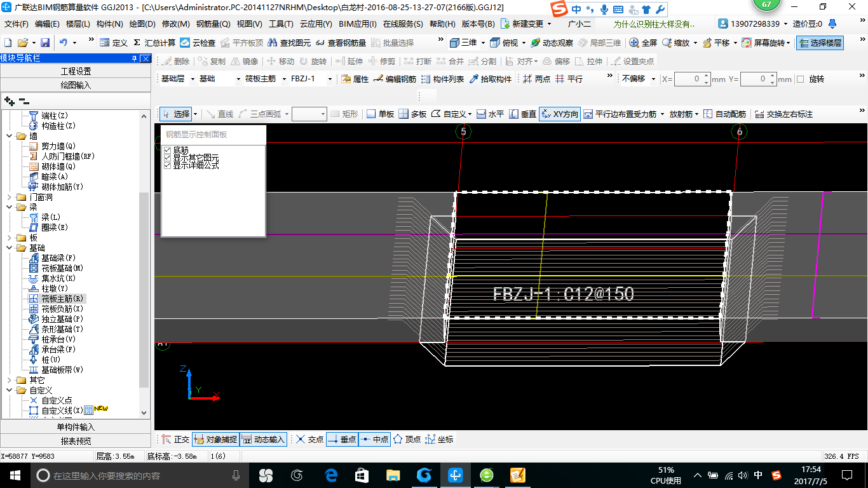
Task: Toggle 中点 midpoint snap
Action: click(x=374, y=439)
